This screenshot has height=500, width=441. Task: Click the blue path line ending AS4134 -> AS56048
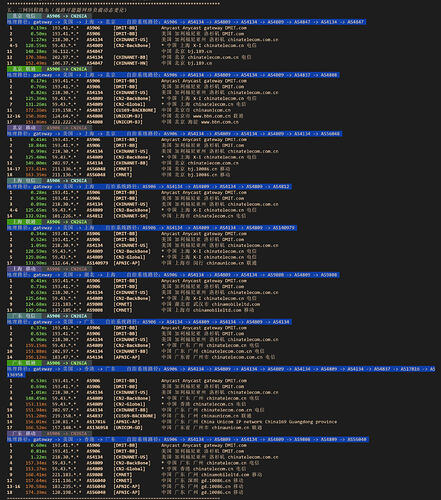tap(174, 134)
